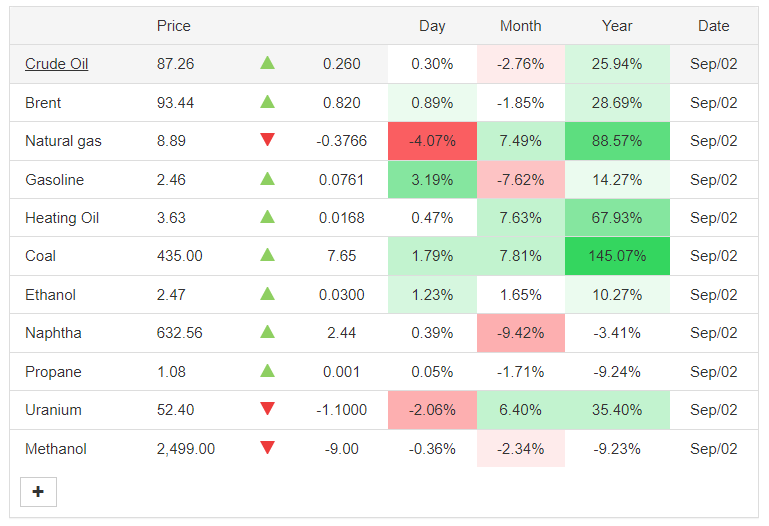Click the 7.65 Coal change value
The height and width of the screenshot is (526, 769).
pos(341,256)
